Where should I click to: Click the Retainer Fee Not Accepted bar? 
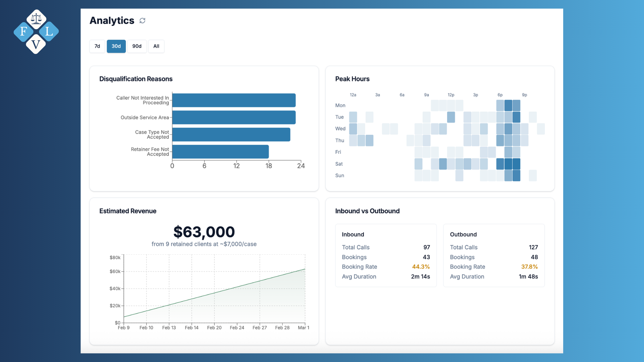(x=220, y=152)
